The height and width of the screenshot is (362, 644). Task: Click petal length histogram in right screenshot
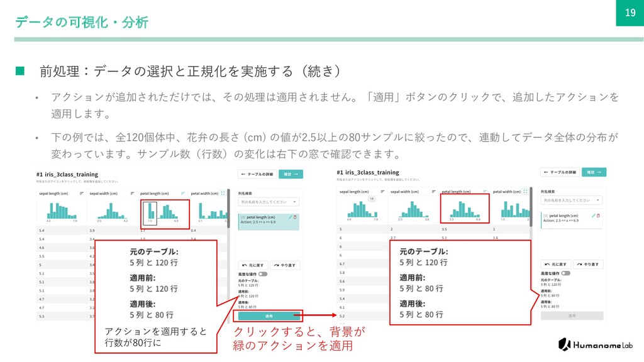coord(465,209)
